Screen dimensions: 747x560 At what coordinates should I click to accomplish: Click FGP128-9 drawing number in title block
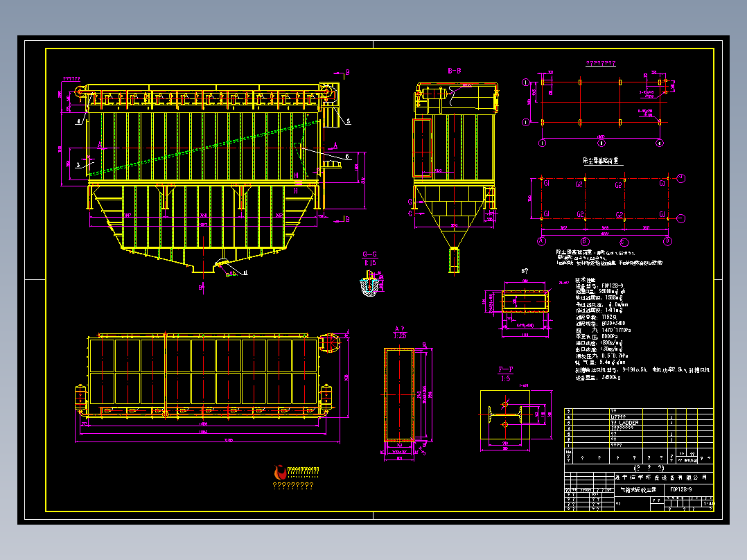681,489
